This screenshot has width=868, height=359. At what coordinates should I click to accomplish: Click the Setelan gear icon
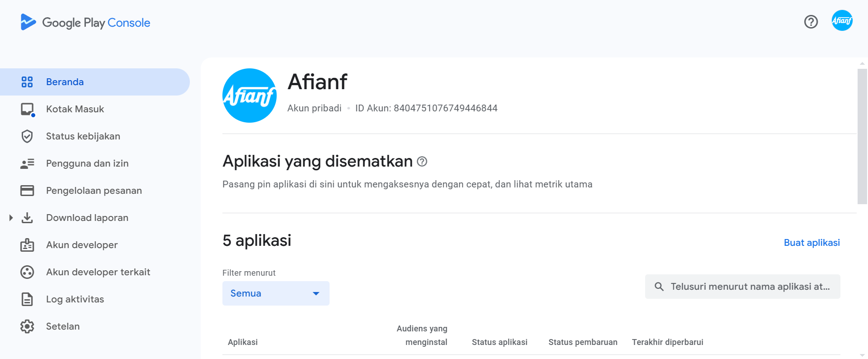pyautogui.click(x=27, y=326)
